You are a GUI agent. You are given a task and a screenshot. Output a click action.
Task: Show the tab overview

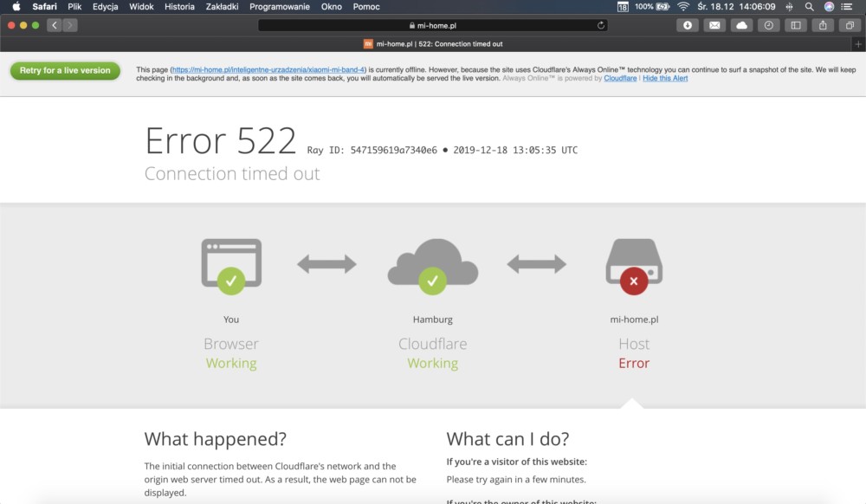(850, 25)
